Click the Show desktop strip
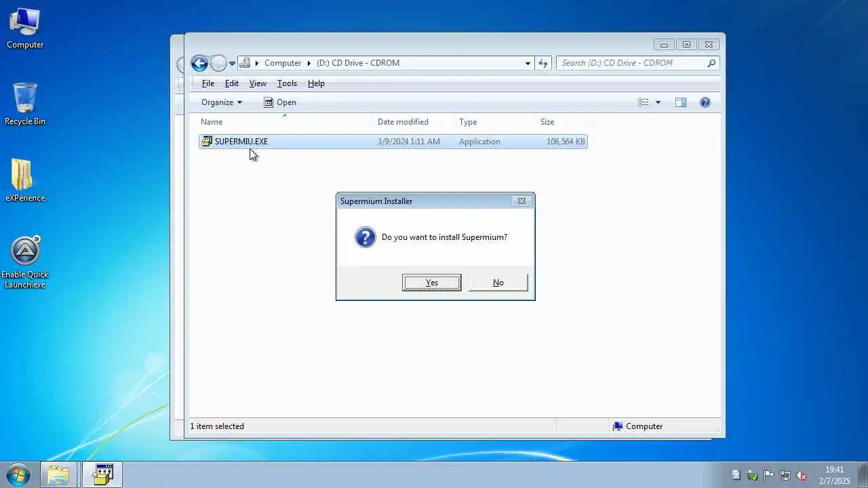868x488 pixels. pyautogui.click(x=863, y=474)
